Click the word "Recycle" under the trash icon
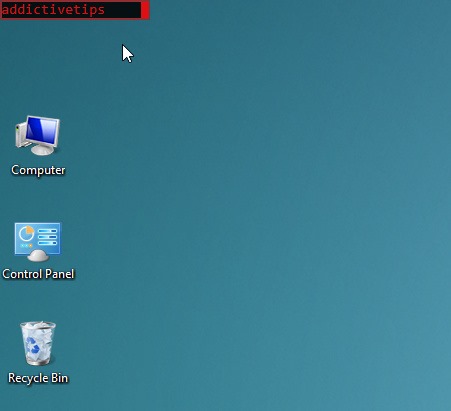 (28, 378)
